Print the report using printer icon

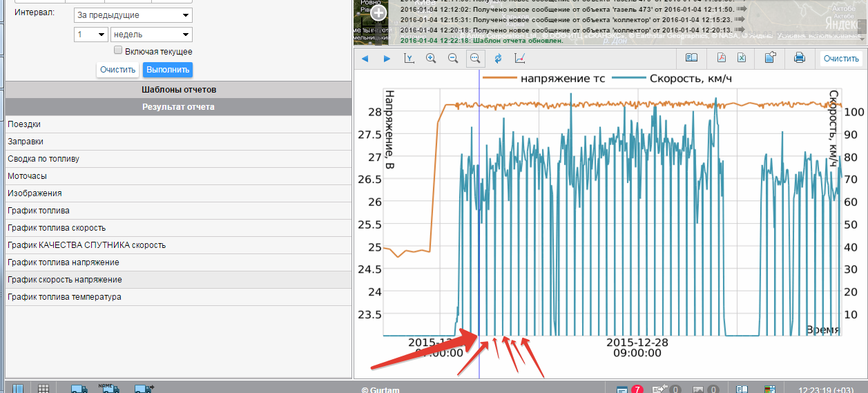point(800,59)
